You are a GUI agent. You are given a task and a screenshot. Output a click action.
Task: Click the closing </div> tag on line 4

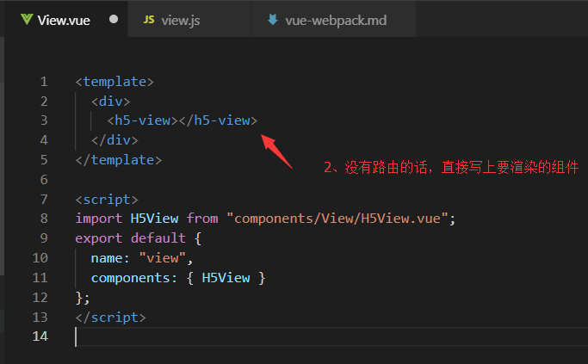[x=115, y=140]
